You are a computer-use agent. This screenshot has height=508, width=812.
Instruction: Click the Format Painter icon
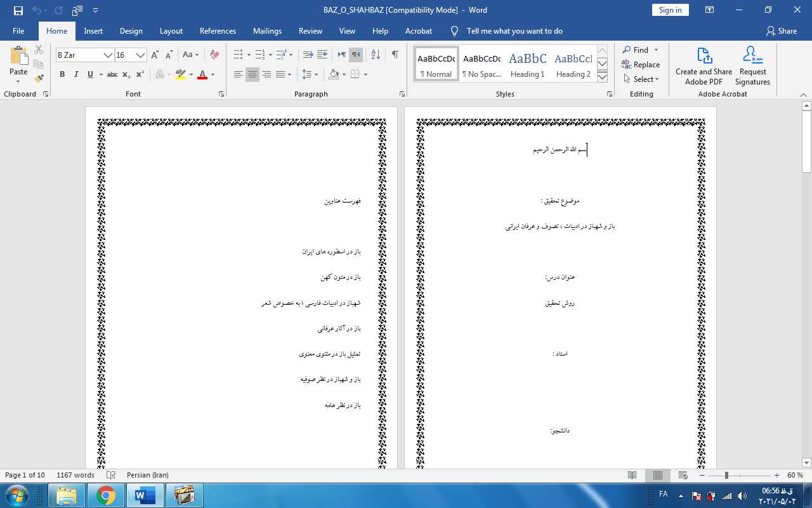[x=39, y=79]
